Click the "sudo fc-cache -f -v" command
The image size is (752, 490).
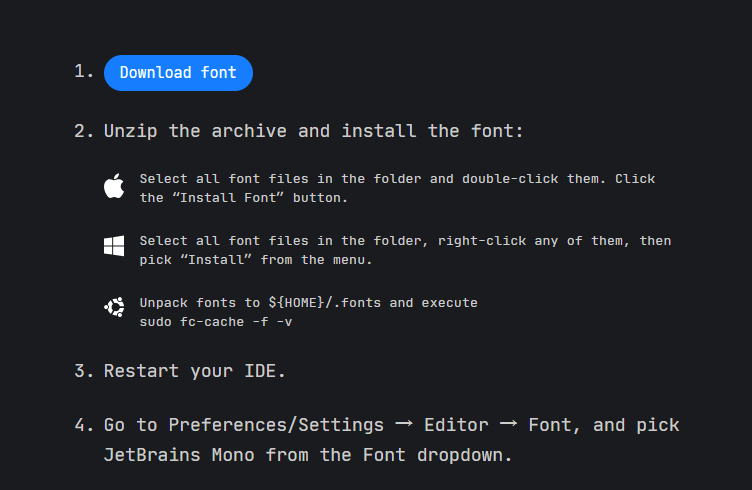click(x=216, y=321)
